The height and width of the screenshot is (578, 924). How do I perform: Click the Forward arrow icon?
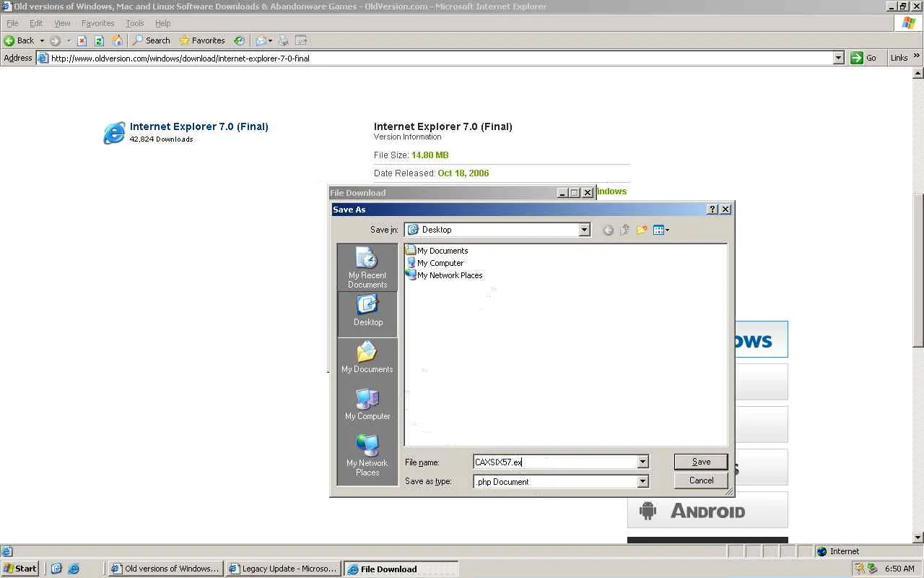pos(56,40)
